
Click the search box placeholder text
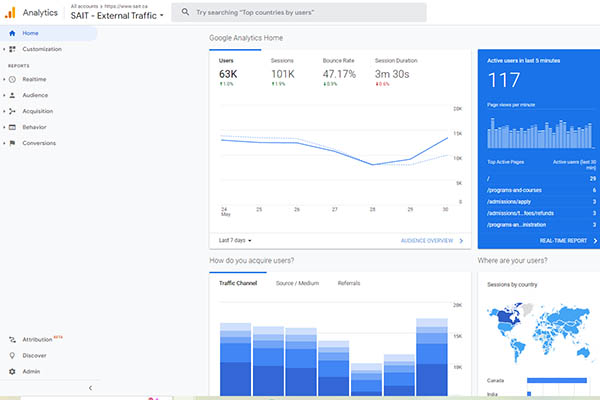click(x=255, y=12)
